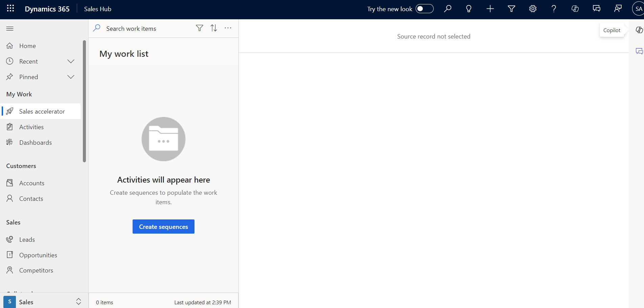Open Opportunities in the sidebar

click(x=38, y=255)
